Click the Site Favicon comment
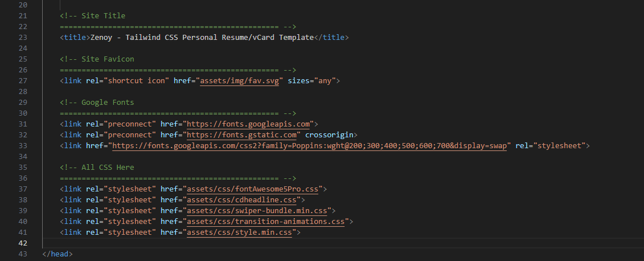Viewport: 644px width, 261px height. click(x=97, y=59)
